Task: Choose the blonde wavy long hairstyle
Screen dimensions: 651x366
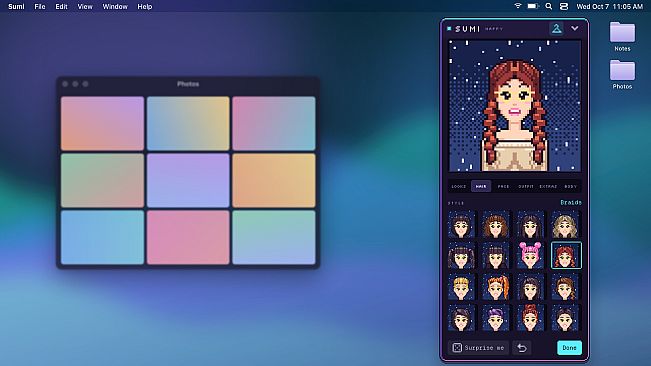Action: [565, 224]
